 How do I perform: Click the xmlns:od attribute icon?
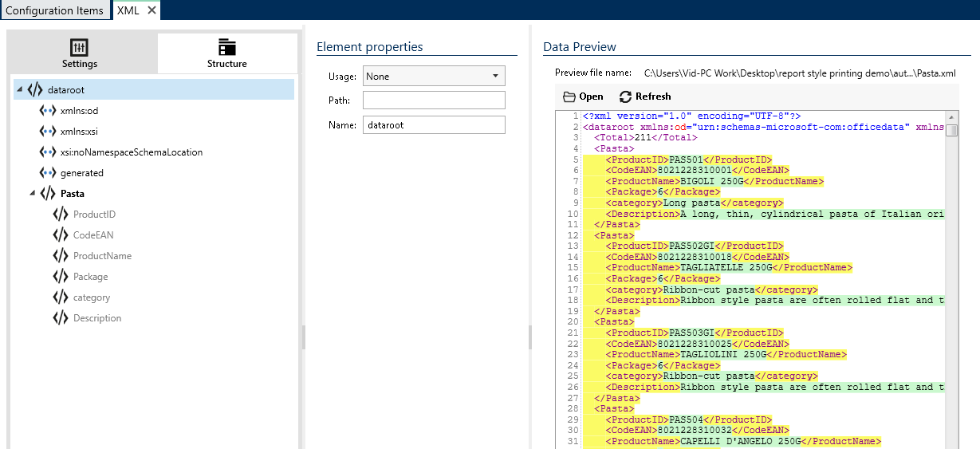point(48,111)
